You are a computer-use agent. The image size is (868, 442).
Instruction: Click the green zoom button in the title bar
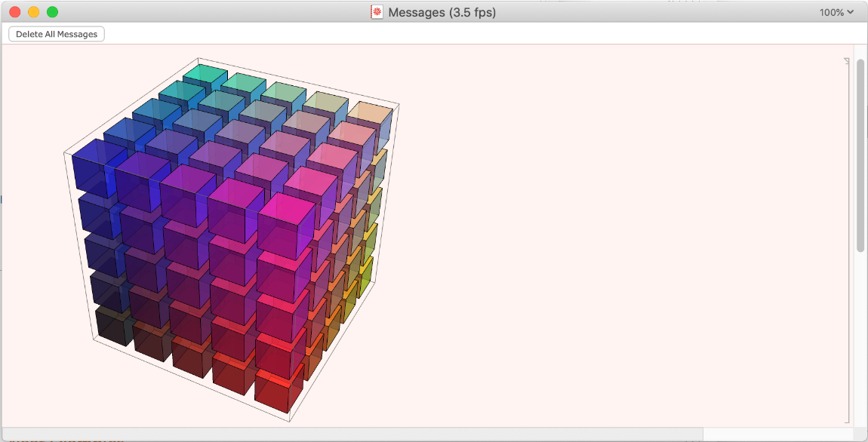pos(52,12)
